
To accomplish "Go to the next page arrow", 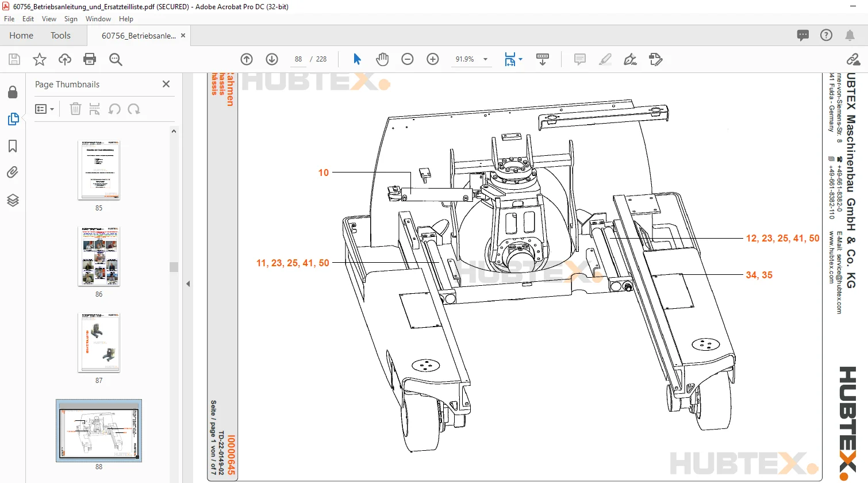I will 272,59.
